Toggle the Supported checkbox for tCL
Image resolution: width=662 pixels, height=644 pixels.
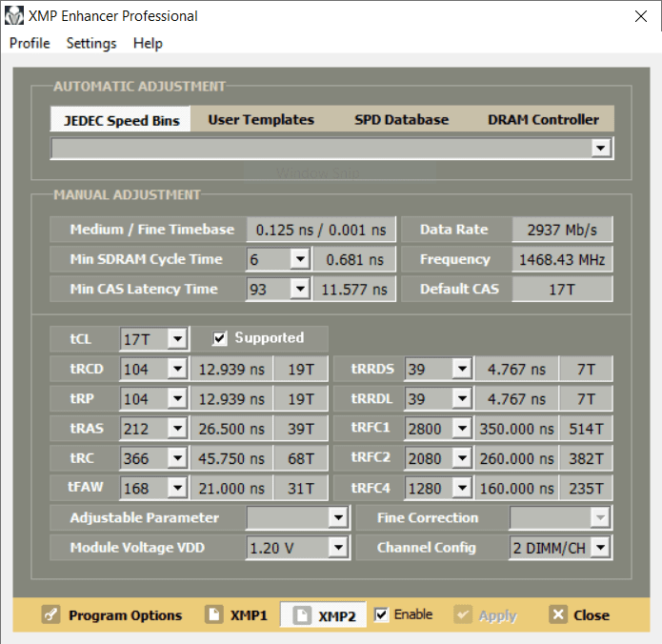[219, 338]
